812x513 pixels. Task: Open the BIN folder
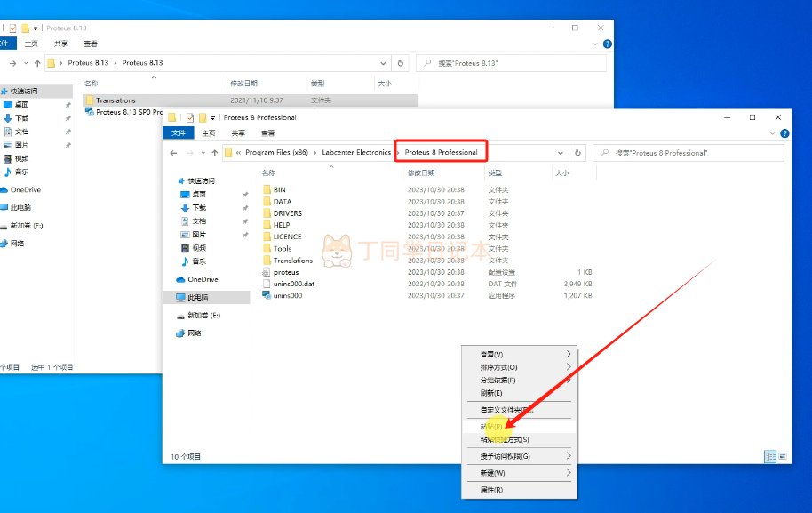pyautogui.click(x=280, y=189)
